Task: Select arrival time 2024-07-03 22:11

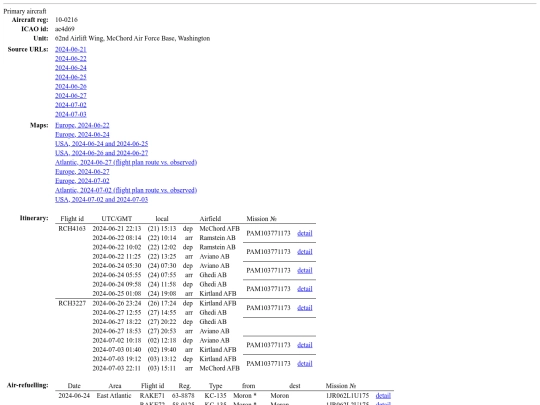Action: coord(117,368)
